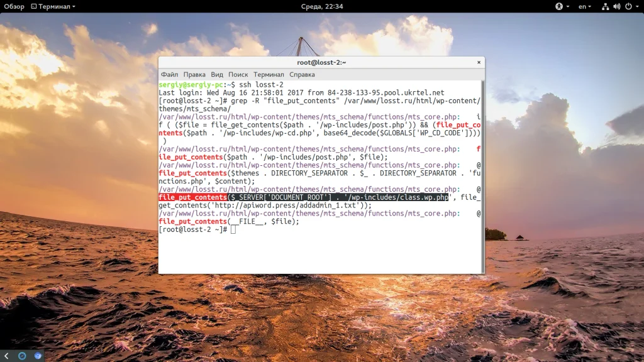Click the Терминал app icon in top bar

(x=34, y=6)
